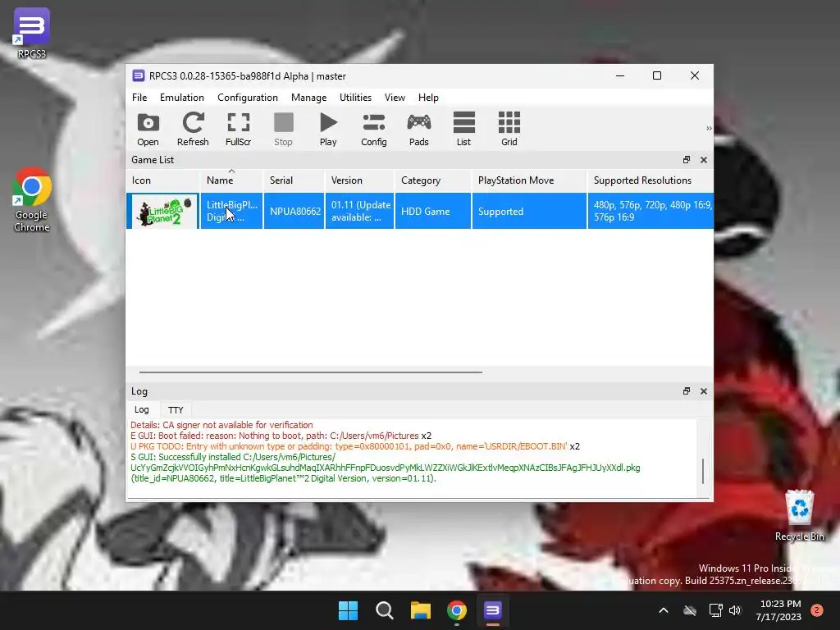Open the View menu
Image resolution: width=840 pixels, height=630 pixels.
[x=395, y=98]
